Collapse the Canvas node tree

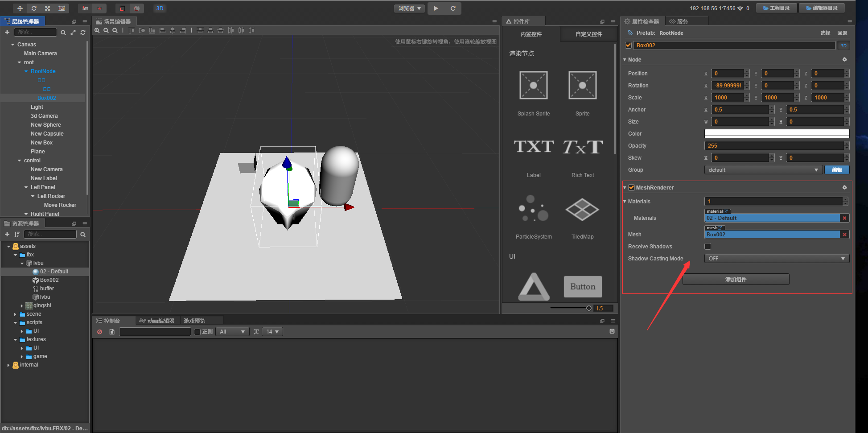click(x=12, y=45)
